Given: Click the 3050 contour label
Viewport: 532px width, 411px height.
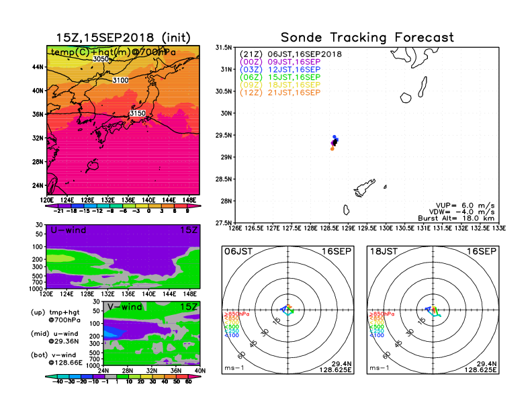Looking at the screenshot, I should (x=101, y=59).
